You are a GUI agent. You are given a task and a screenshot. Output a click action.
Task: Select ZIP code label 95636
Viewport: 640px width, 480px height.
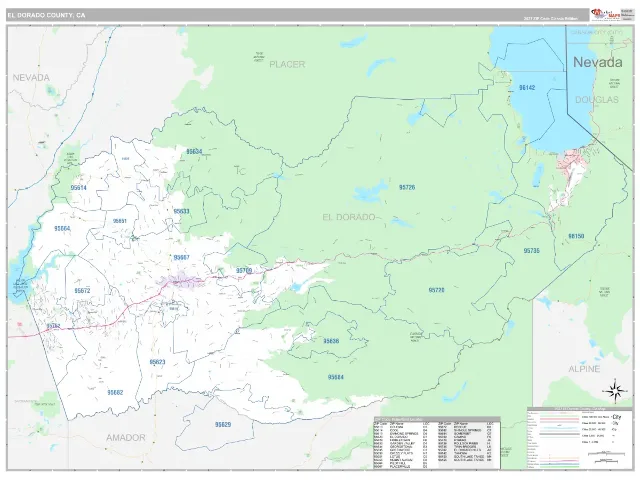(x=331, y=341)
